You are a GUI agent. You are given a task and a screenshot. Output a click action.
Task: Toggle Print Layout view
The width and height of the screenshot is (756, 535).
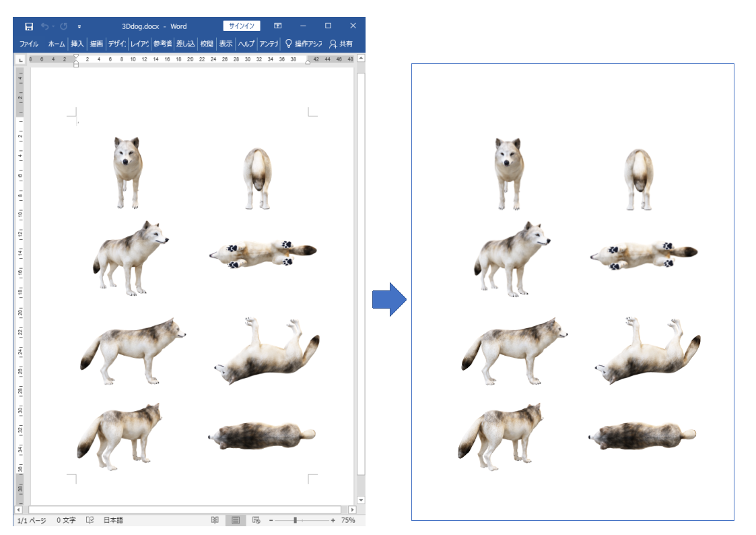(x=235, y=520)
